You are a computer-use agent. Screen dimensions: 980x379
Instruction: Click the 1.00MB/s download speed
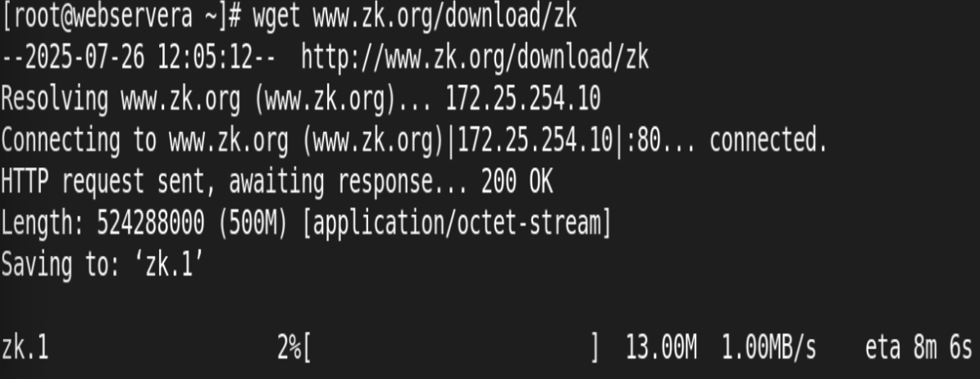(x=768, y=349)
